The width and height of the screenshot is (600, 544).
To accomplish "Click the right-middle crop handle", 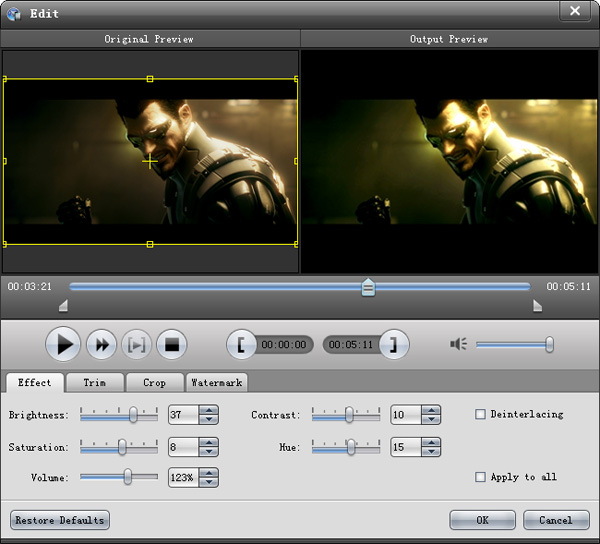I will tap(296, 161).
